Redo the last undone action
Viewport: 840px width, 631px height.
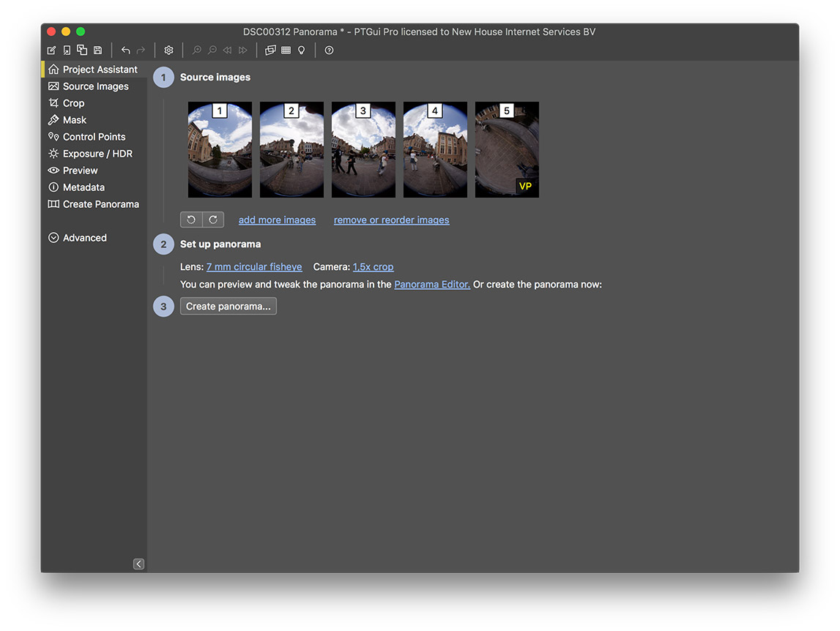[x=141, y=51]
